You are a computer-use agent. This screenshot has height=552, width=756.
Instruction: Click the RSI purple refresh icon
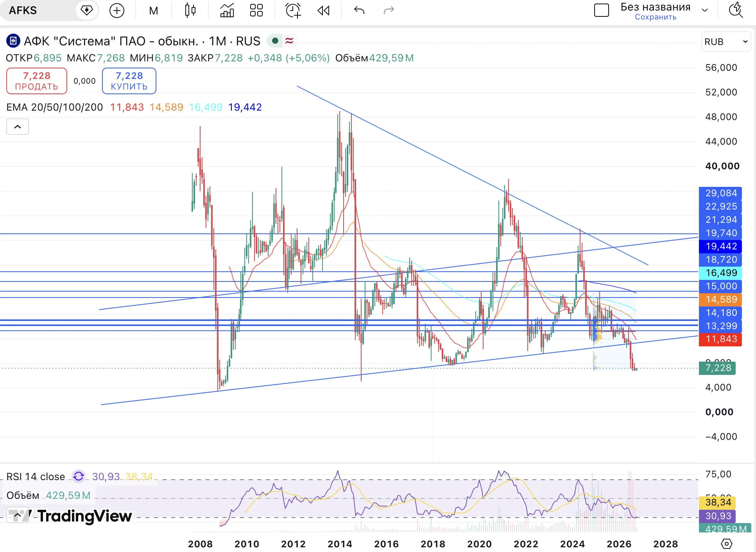pyautogui.click(x=79, y=476)
